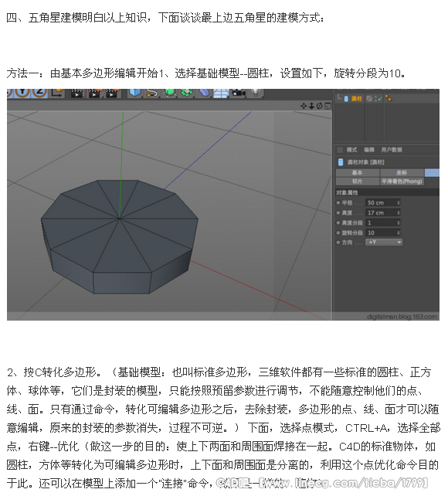Switch to the 平滑着色(Phong) tab
This screenshot has height=496, width=448.
click(402, 182)
